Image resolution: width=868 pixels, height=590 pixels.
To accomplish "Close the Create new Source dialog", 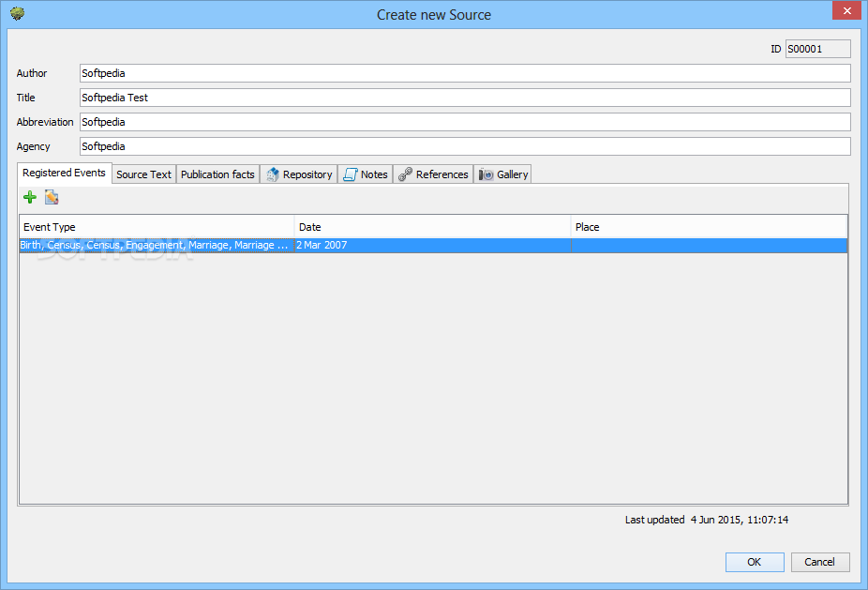I will [847, 10].
